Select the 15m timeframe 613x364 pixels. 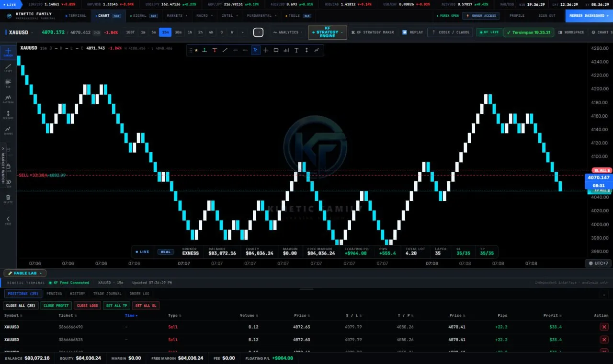coord(165,33)
